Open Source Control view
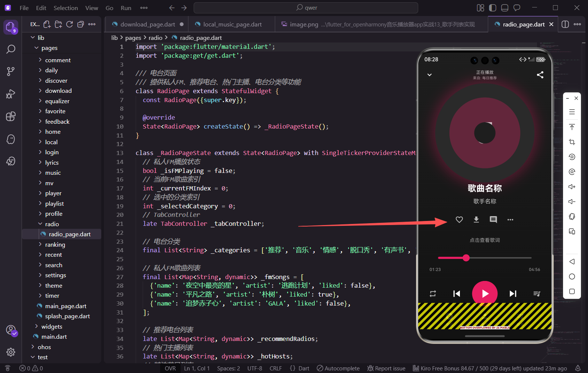Image resolution: width=588 pixels, height=373 pixels. [11, 72]
